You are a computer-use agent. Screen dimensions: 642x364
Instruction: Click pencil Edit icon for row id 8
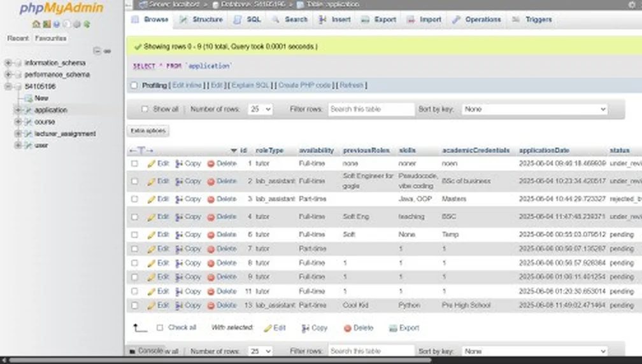152,263
